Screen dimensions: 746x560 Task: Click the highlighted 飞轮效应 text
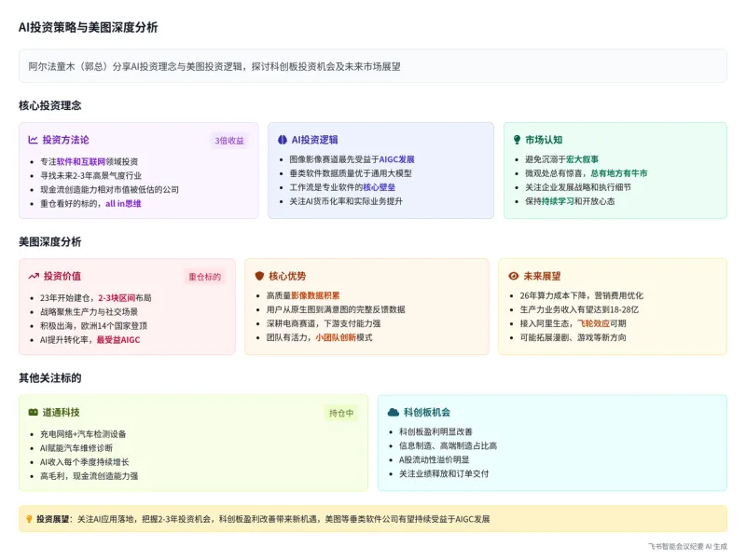593,322
